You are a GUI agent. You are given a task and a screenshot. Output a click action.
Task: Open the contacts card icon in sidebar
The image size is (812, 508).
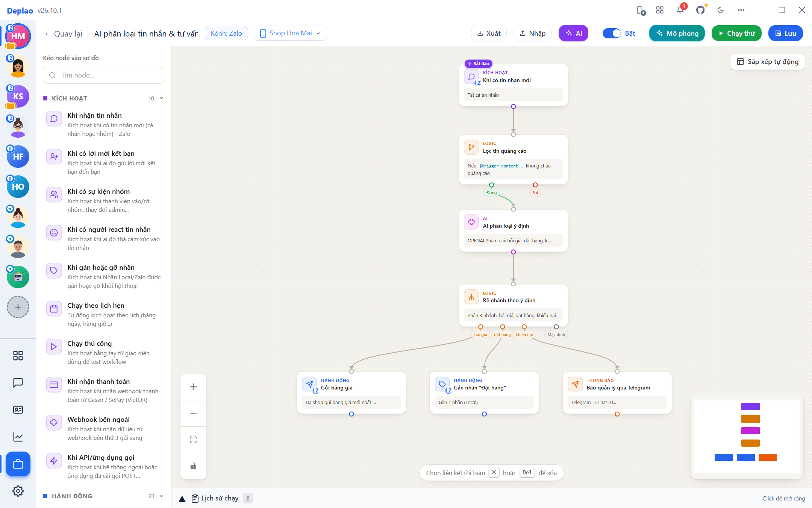point(18,410)
